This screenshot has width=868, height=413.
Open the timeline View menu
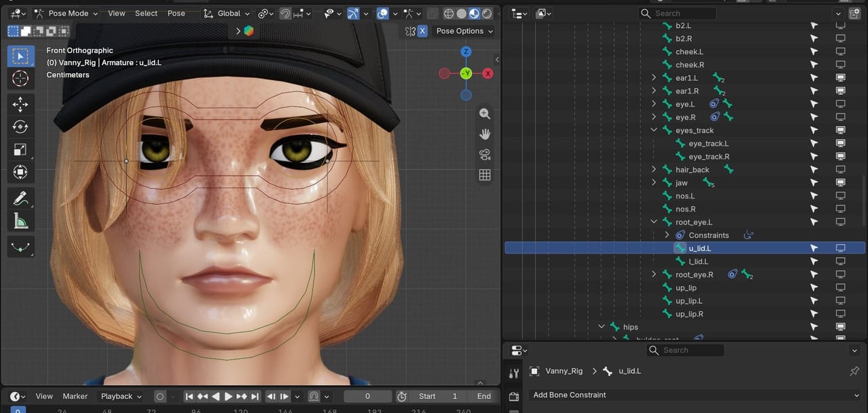point(44,396)
